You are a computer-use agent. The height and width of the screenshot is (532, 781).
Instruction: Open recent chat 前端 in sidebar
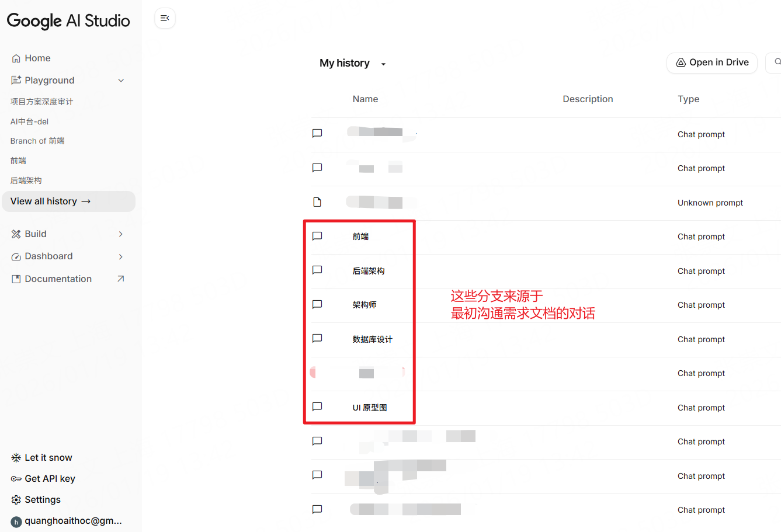tap(18, 161)
